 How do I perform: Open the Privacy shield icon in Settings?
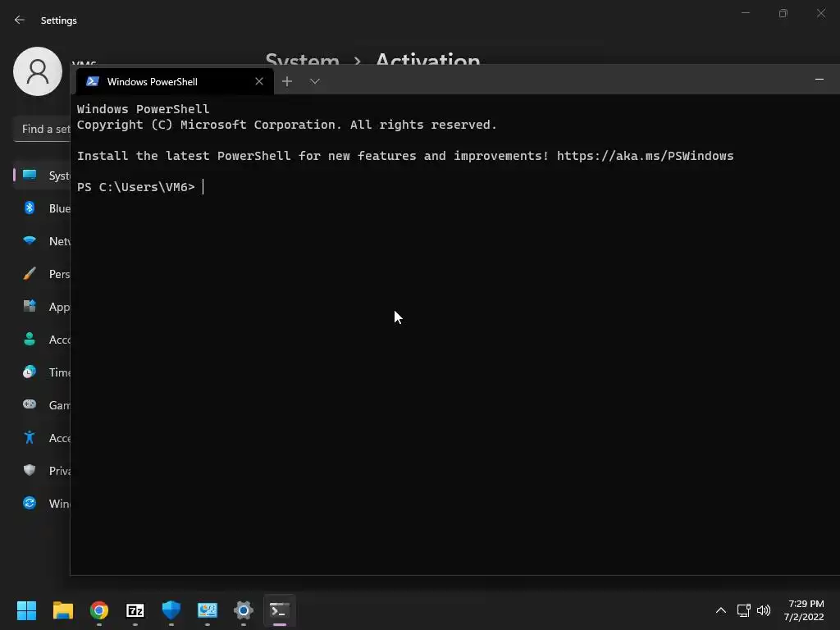[x=30, y=470]
